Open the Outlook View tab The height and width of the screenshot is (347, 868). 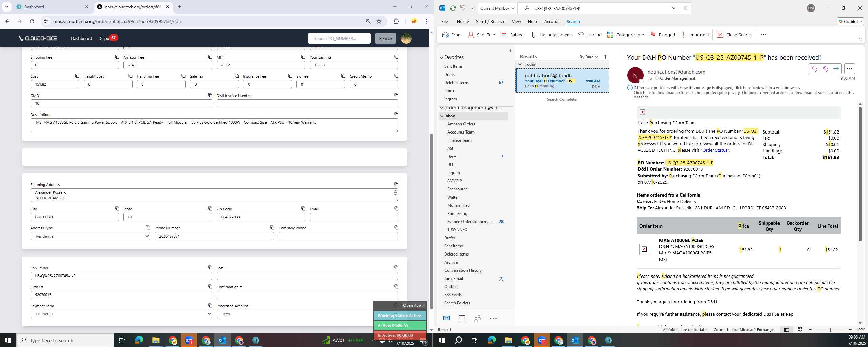pyautogui.click(x=516, y=21)
